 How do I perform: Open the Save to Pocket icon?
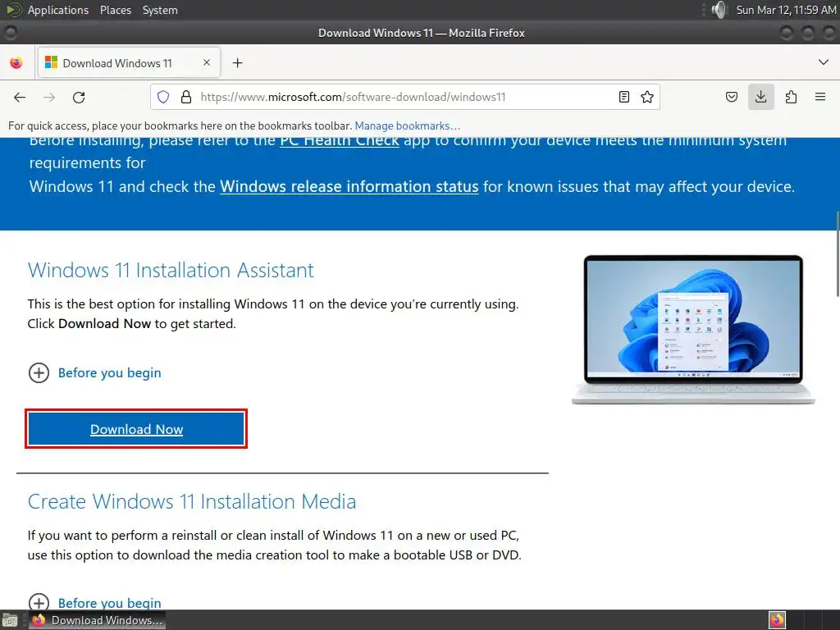point(731,97)
